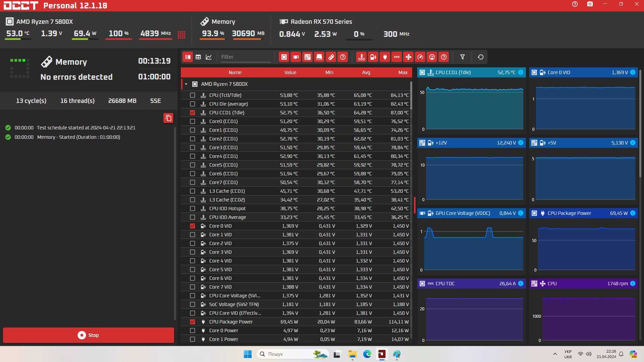Viewport: 644px width, 362px height.
Task: Sort sensors by the Max column
Action: coord(403,72)
